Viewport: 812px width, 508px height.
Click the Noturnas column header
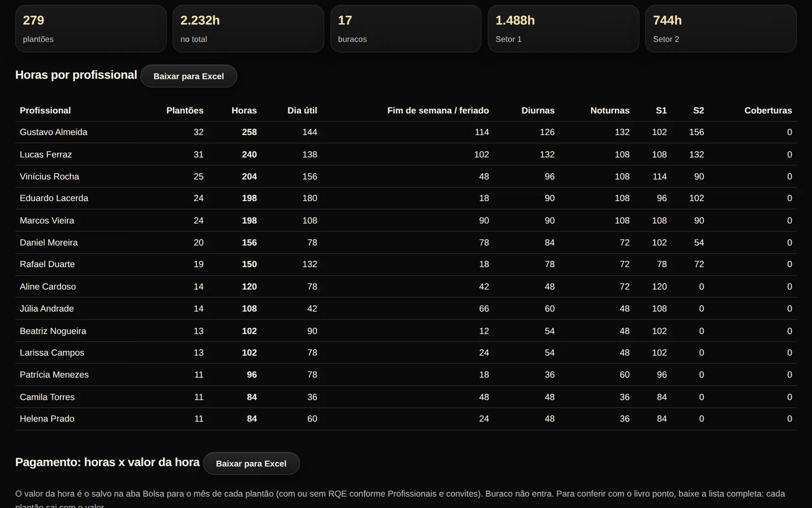[x=610, y=110]
